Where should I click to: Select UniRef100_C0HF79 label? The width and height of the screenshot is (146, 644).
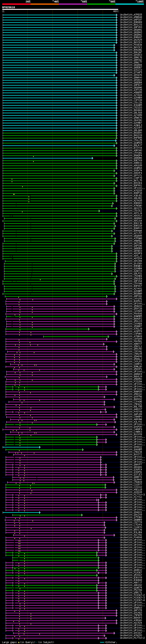coord(131,178)
